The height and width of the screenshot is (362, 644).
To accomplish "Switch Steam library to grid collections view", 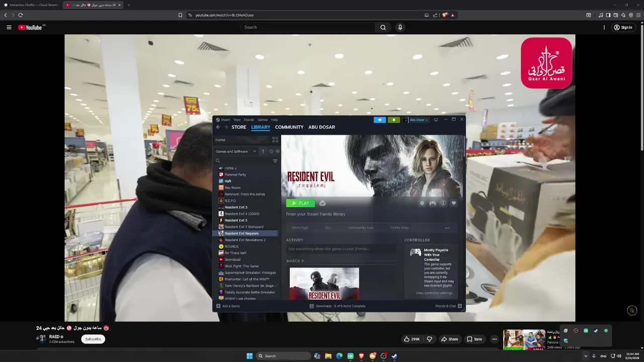I will (x=275, y=140).
